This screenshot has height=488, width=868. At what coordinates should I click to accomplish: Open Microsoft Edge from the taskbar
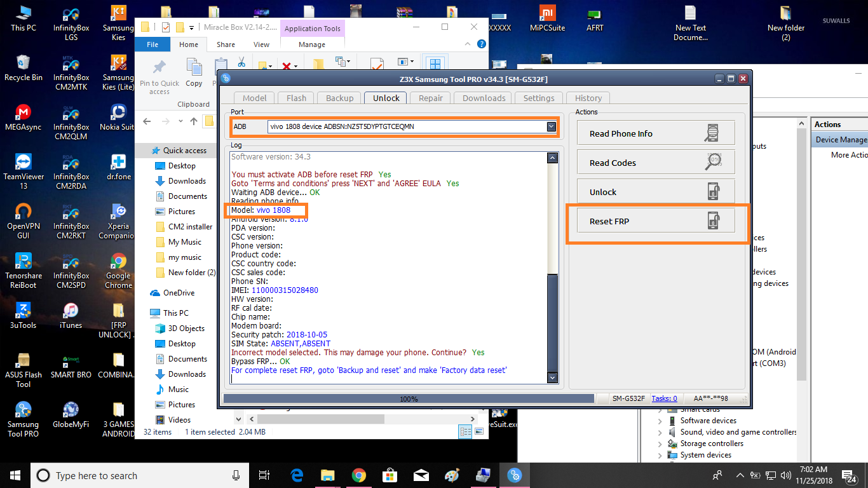click(x=297, y=475)
